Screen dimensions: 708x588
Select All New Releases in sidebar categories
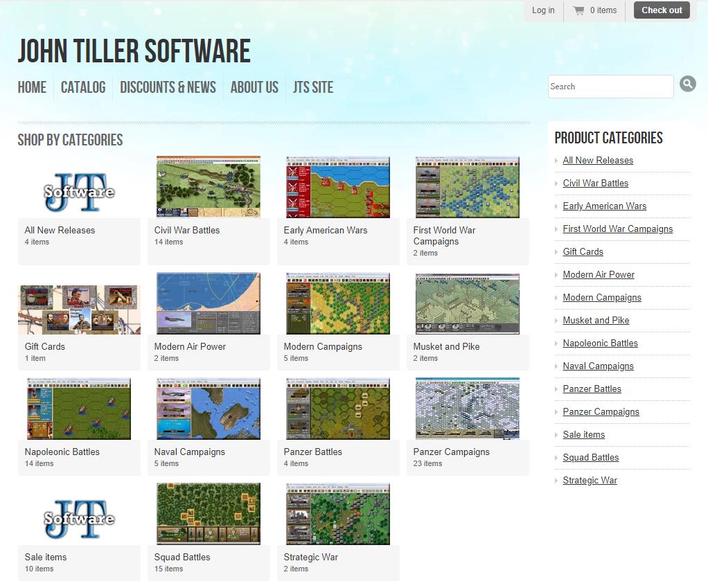pos(598,160)
